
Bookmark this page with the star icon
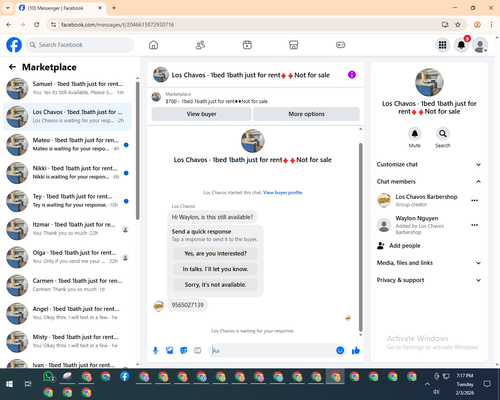[x=458, y=25]
